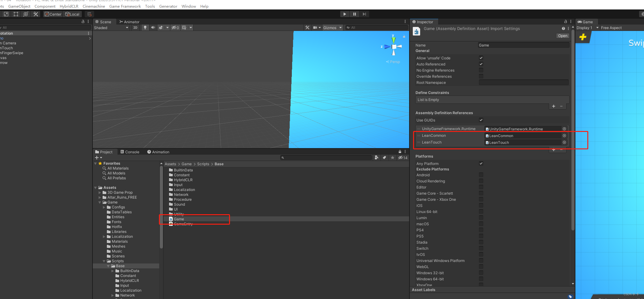Remove the LeanTouch reference using its target icon
This screenshot has width=644, height=299.
click(564, 142)
